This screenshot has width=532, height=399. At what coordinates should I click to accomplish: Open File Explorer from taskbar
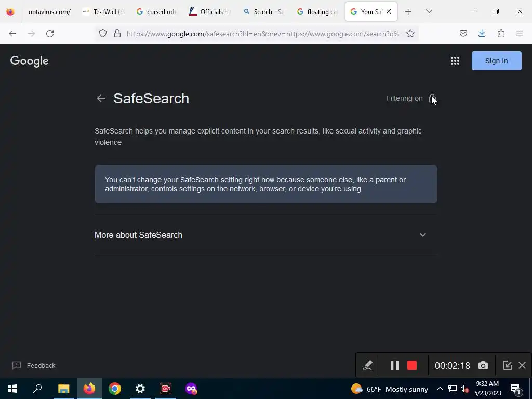click(63, 389)
